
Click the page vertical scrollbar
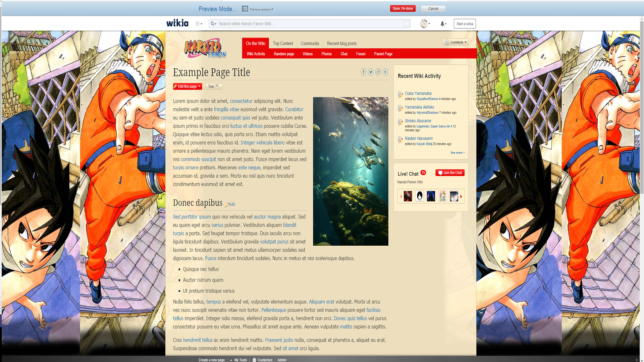(x=642, y=107)
